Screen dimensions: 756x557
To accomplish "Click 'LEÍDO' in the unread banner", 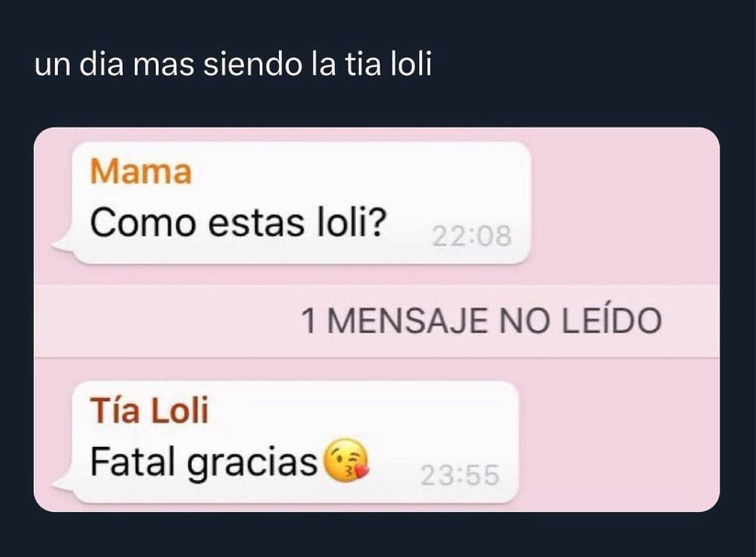I will click(x=612, y=319).
